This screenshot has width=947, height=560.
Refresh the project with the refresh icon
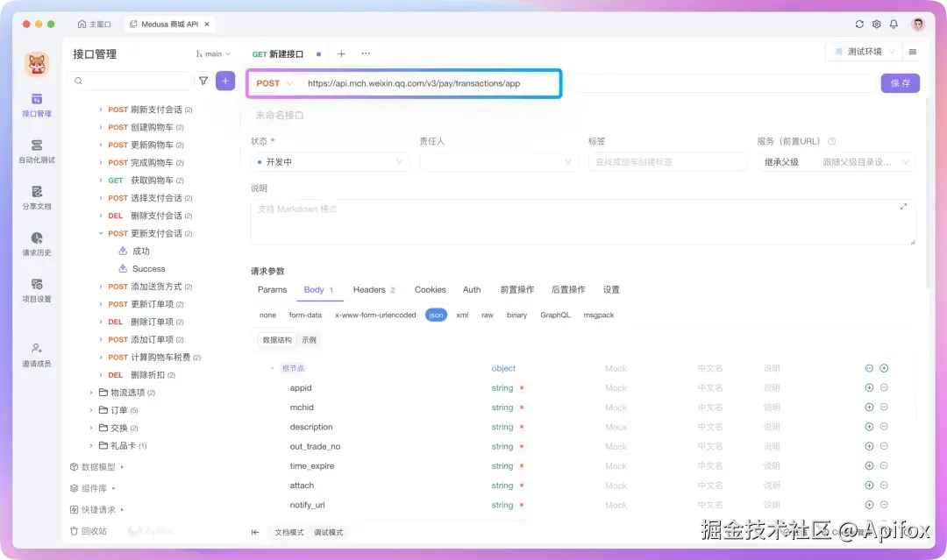tap(859, 25)
